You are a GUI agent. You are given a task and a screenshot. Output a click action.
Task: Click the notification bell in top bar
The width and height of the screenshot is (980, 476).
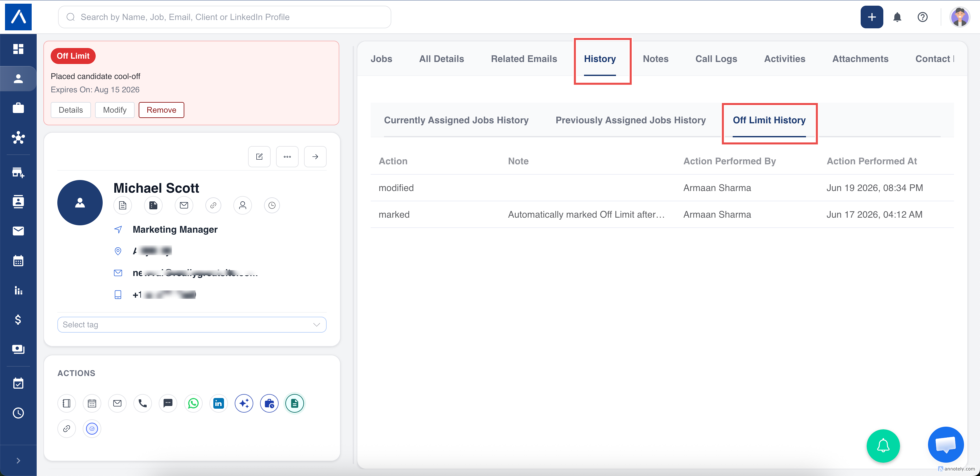(x=897, y=17)
